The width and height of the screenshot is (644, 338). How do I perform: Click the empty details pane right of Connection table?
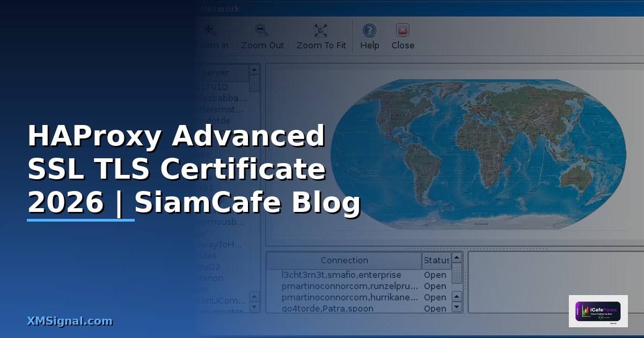[x=555, y=283]
